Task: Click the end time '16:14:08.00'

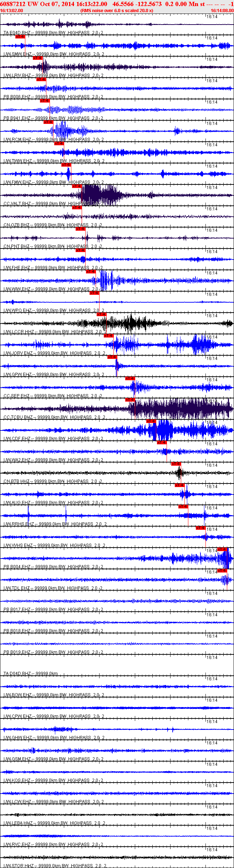Action: pos(222,11)
